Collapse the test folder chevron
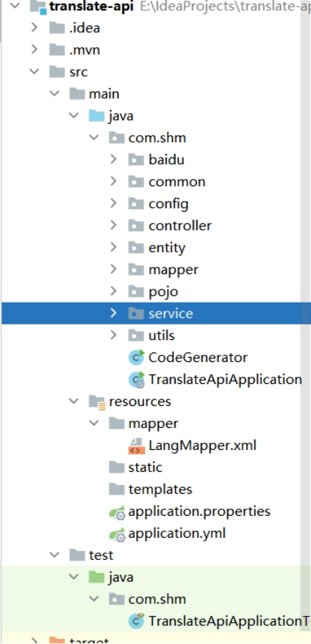This screenshot has height=644, width=311. (x=54, y=555)
